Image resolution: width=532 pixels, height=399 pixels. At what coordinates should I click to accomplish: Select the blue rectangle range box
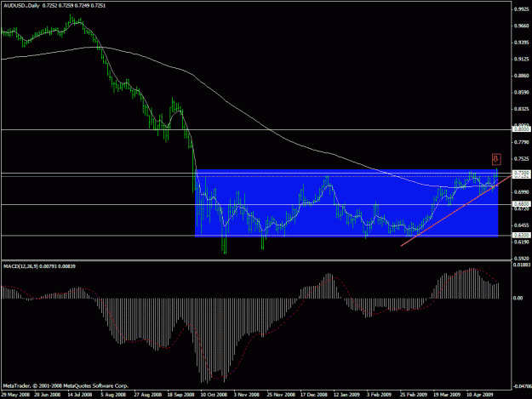click(346, 203)
